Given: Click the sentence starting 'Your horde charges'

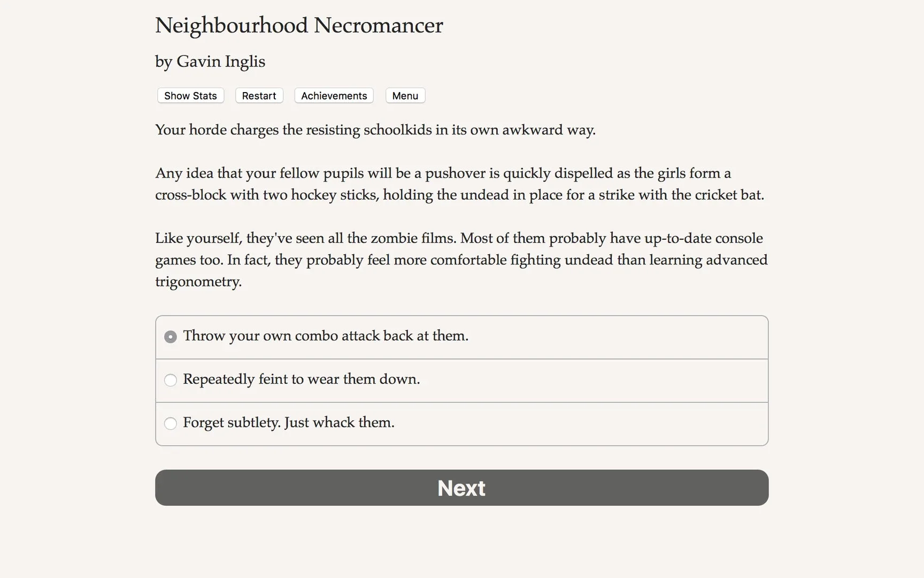Looking at the screenshot, I should tap(375, 130).
